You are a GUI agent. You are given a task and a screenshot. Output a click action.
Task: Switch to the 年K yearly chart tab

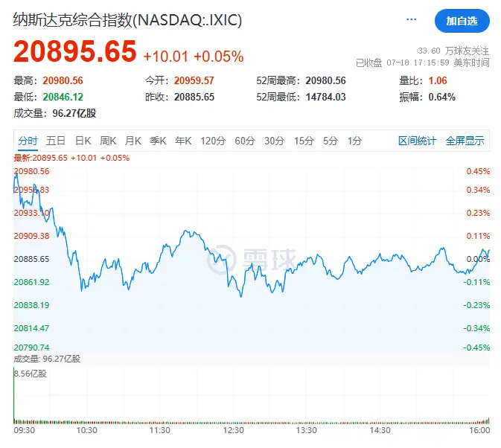point(183,141)
